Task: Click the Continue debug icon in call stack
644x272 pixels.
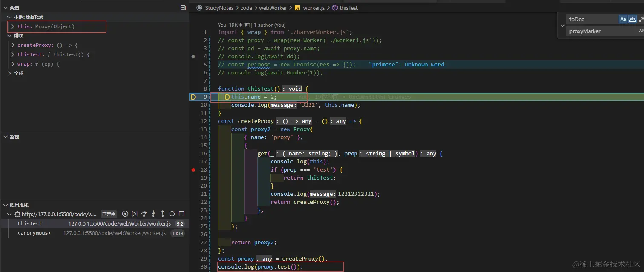Action: (135, 214)
